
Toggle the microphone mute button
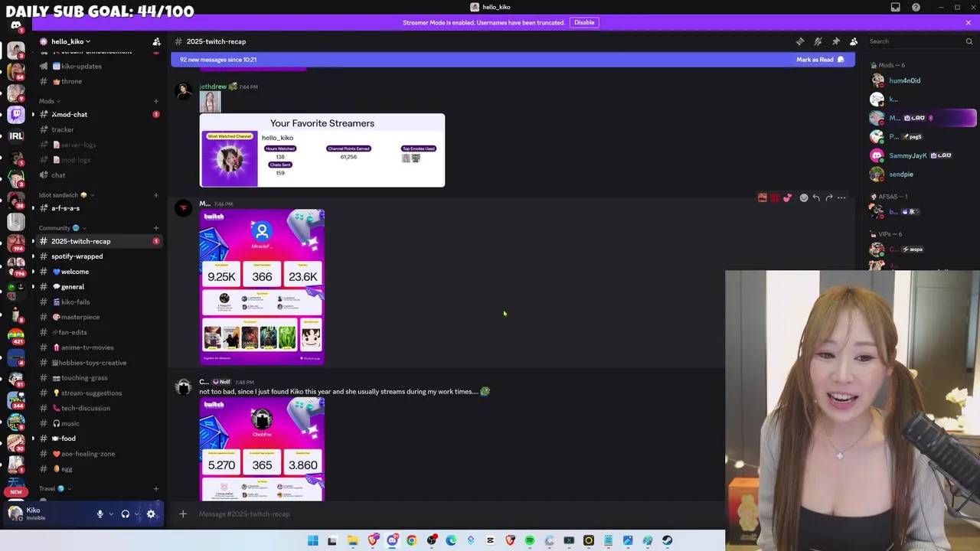(x=100, y=514)
